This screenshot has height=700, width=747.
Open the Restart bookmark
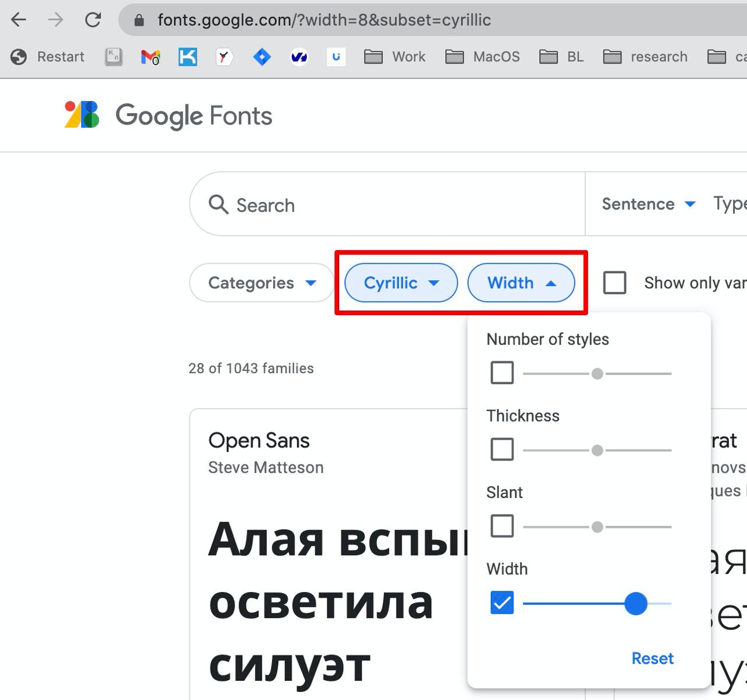[x=47, y=57]
